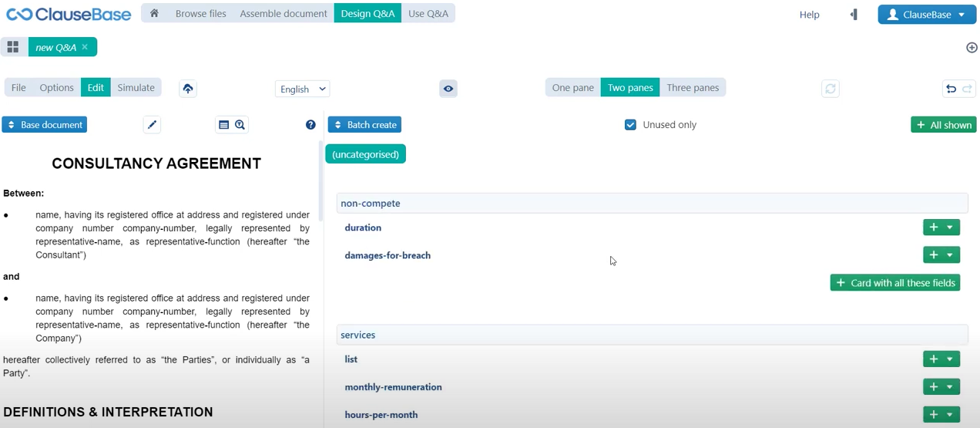Expand the dropdown arrow for duration field
The width and height of the screenshot is (980, 428).
tap(950, 227)
